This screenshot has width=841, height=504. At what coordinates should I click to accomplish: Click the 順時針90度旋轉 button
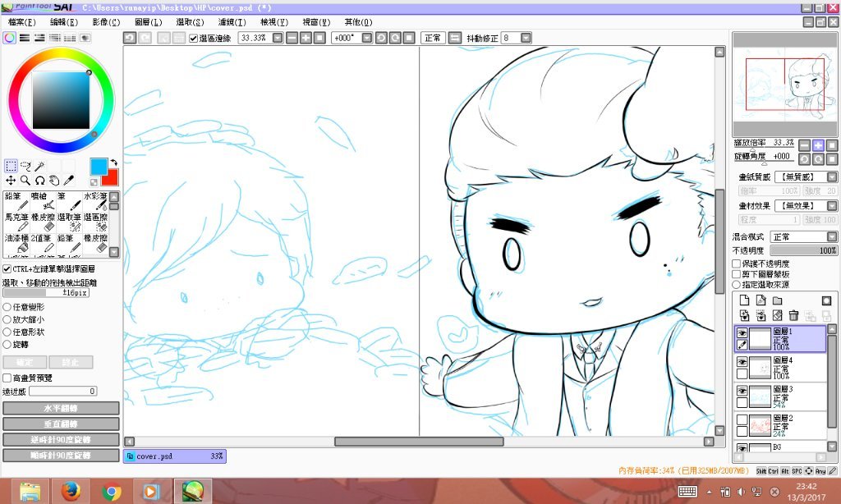pos(61,456)
